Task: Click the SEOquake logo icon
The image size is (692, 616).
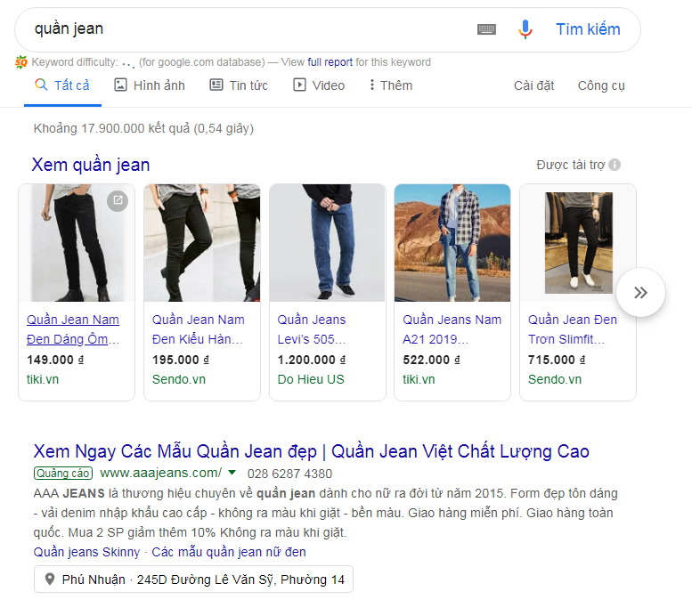Action: click(21, 62)
